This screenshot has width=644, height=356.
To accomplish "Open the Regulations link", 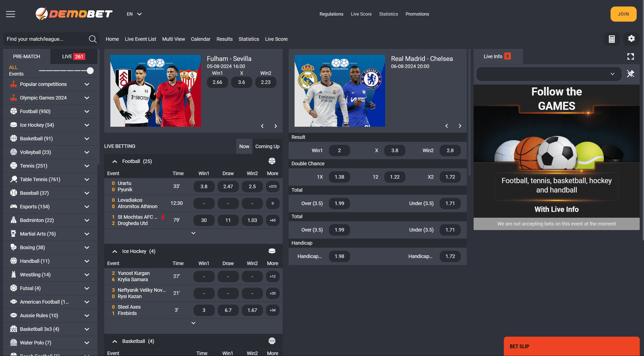I will [331, 14].
